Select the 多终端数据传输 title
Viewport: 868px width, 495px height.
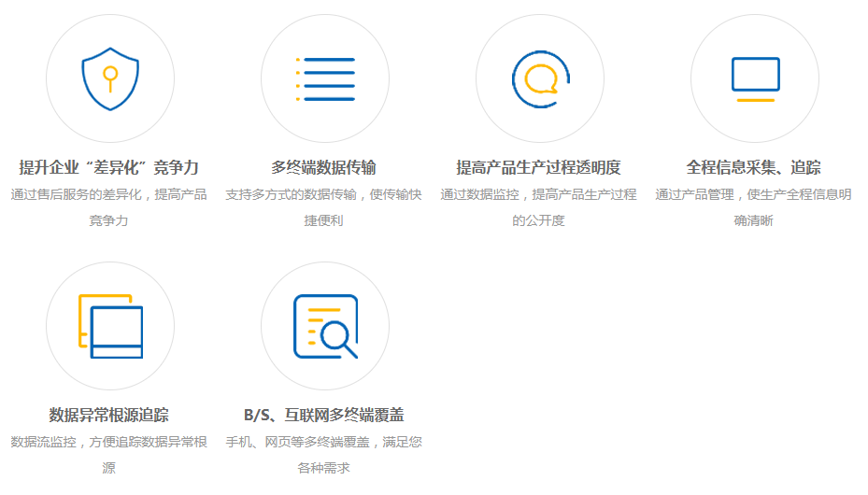point(324,168)
